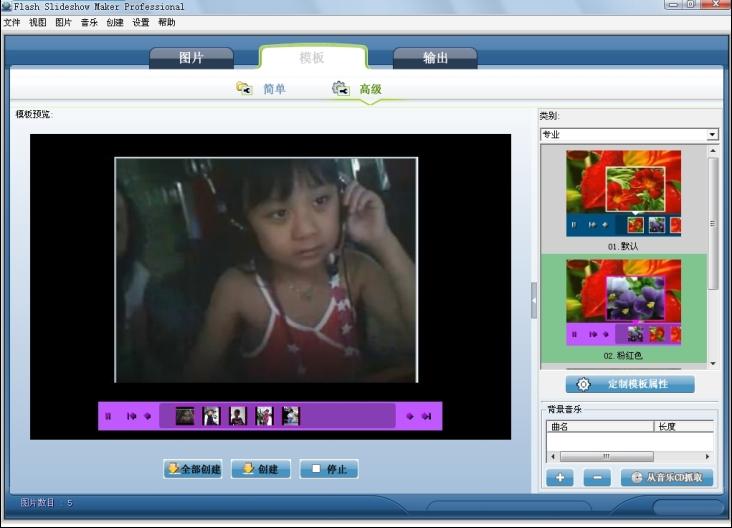Open the 设置 menu
Viewport: 732px width, 528px height.
[141, 22]
